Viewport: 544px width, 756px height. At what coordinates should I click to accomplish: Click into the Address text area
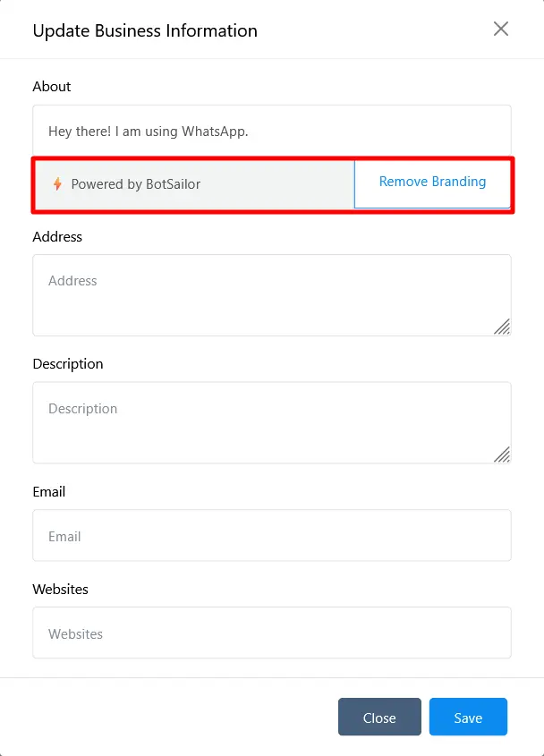pos(271,295)
